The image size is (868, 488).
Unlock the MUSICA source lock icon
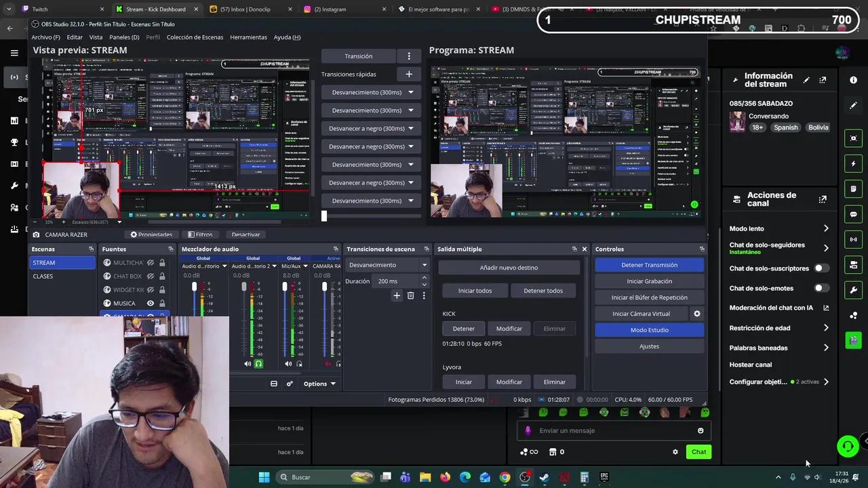tap(162, 304)
